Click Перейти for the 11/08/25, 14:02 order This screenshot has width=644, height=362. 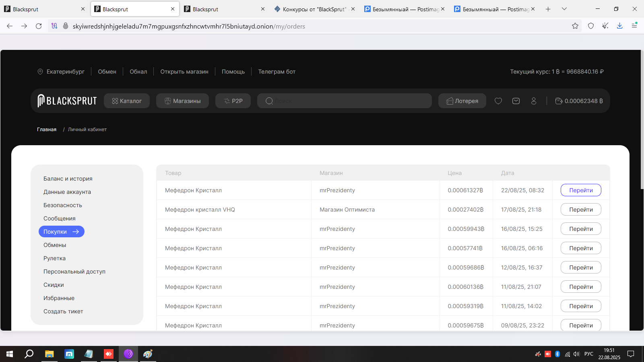coord(581,306)
